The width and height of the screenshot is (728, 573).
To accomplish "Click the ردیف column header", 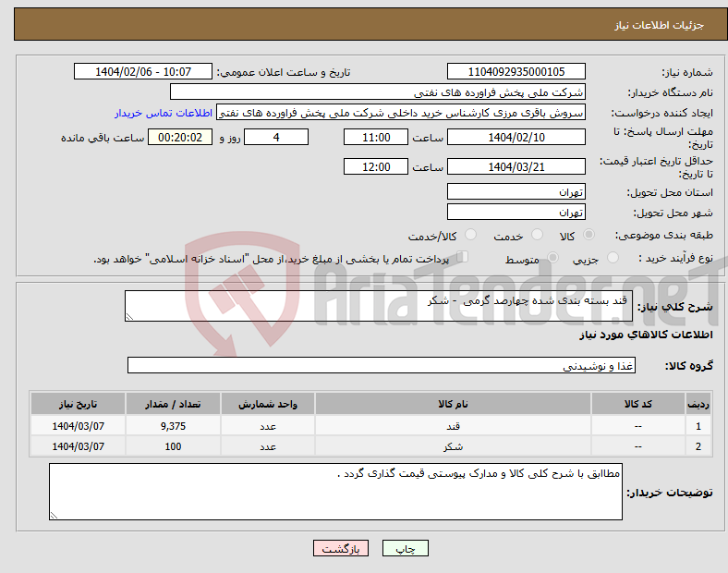I will 698,404.
